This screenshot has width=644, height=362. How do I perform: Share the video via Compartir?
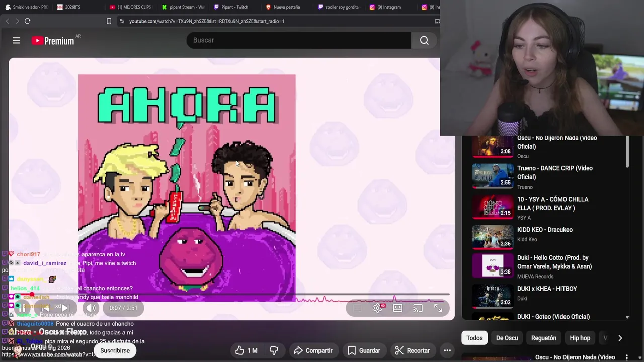[313, 350]
